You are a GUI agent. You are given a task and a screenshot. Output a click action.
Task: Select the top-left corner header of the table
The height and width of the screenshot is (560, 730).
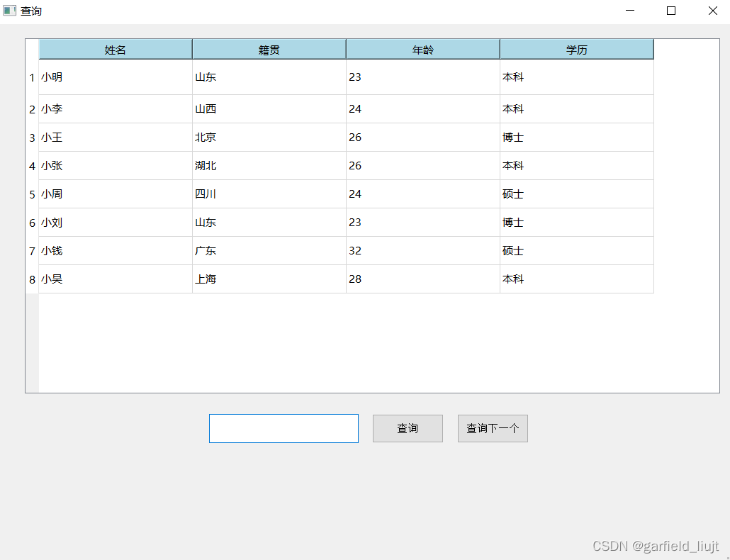tap(32, 48)
